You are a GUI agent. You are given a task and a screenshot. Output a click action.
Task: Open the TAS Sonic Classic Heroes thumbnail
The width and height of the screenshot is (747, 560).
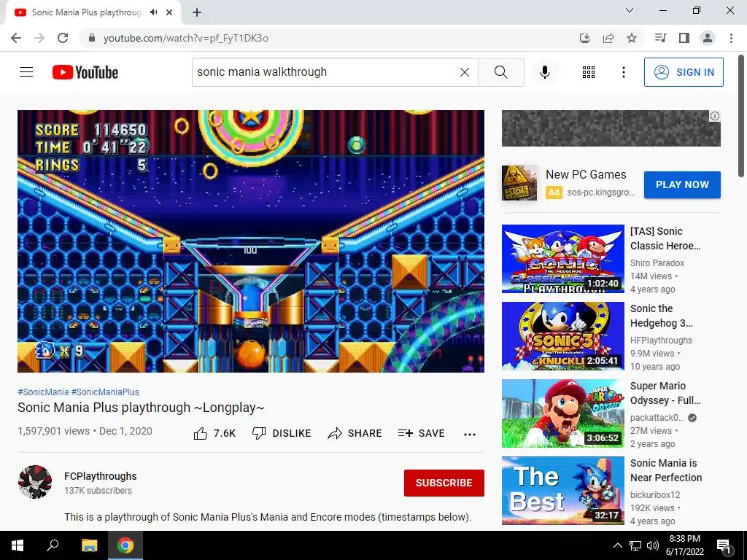coord(562,259)
